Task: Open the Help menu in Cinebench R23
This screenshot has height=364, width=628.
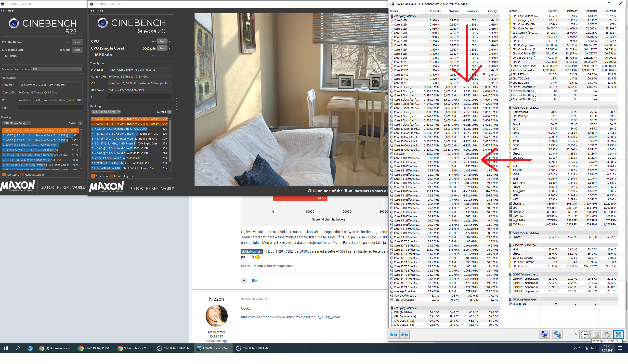Action: point(11,11)
